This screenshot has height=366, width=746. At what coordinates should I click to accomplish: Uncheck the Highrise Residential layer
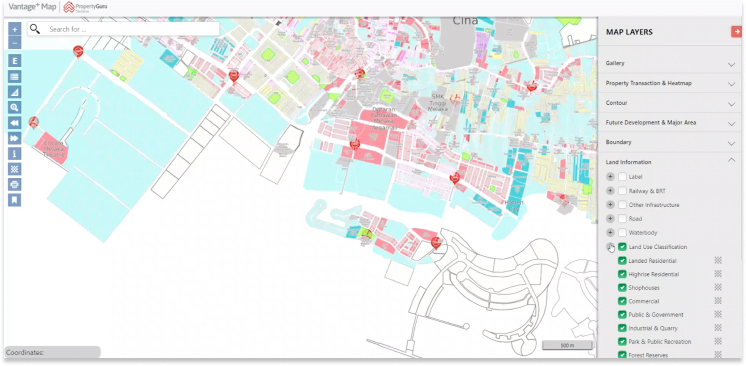point(622,274)
